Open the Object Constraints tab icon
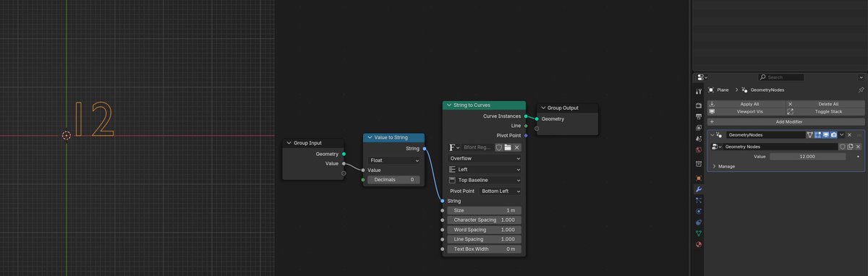Viewport: 868px width, 276px height. pyautogui.click(x=699, y=223)
